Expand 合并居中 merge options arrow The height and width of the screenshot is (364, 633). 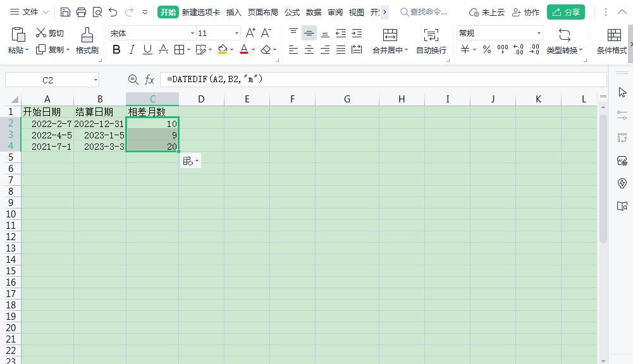406,50
